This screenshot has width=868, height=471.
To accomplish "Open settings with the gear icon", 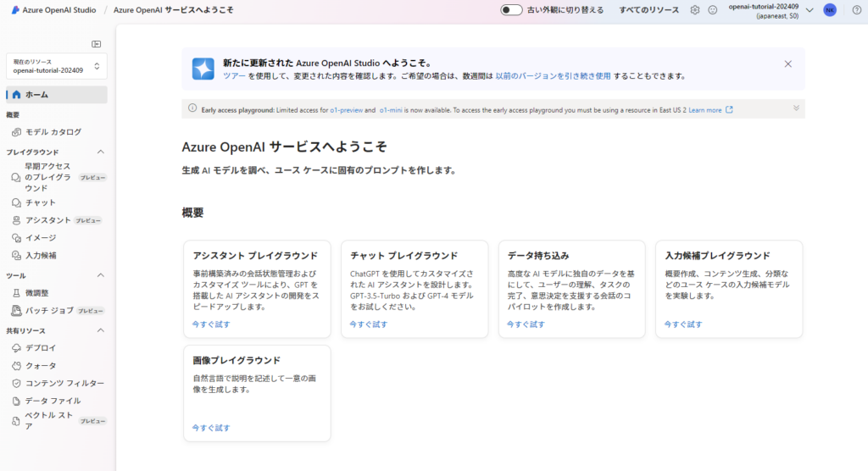I will [695, 10].
